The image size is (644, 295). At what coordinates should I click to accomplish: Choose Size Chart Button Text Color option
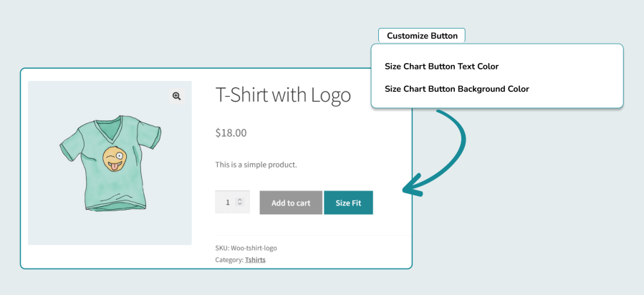click(x=441, y=67)
